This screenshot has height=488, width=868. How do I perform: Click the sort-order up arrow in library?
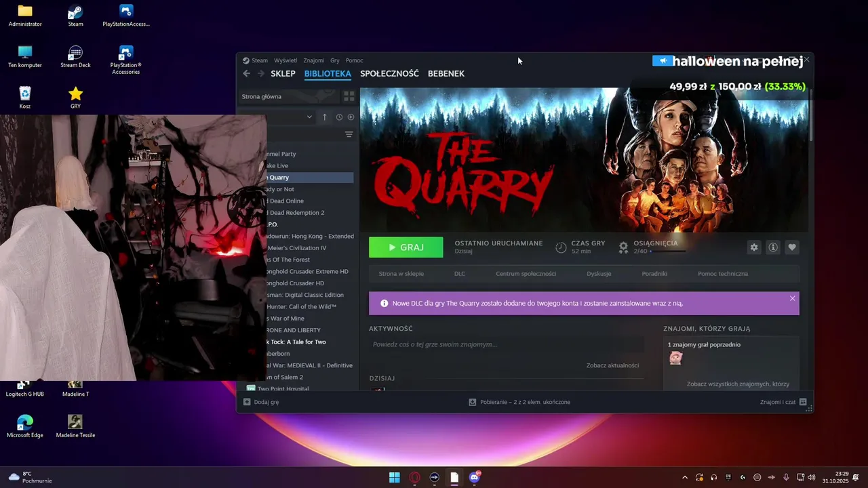[x=324, y=117]
